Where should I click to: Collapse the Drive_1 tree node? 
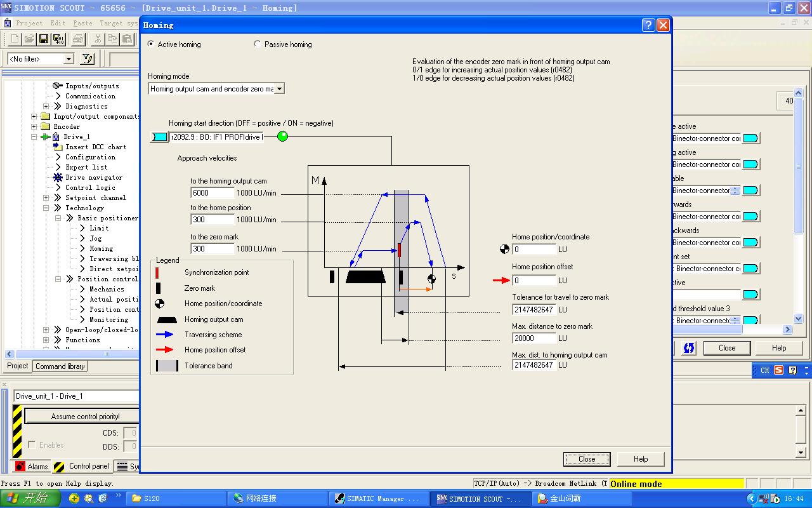35,137
